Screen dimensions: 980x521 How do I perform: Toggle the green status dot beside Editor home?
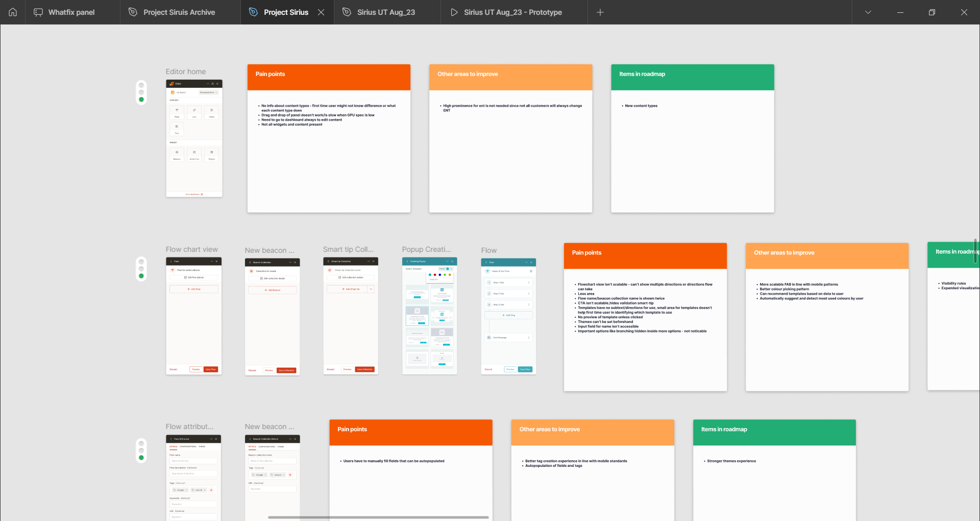(141, 100)
